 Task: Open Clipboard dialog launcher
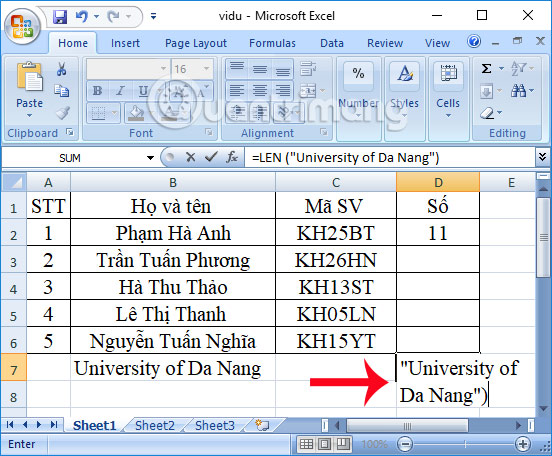tap(70, 133)
